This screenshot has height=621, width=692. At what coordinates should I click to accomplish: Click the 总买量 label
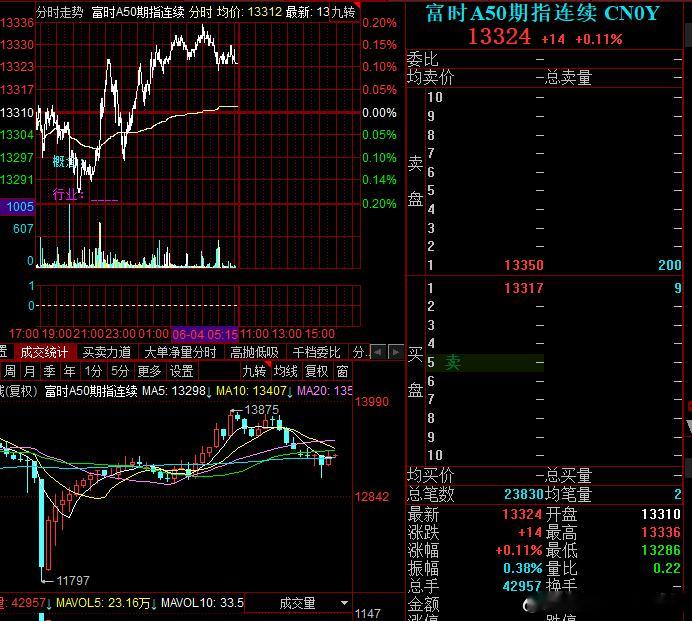(x=568, y=476)
